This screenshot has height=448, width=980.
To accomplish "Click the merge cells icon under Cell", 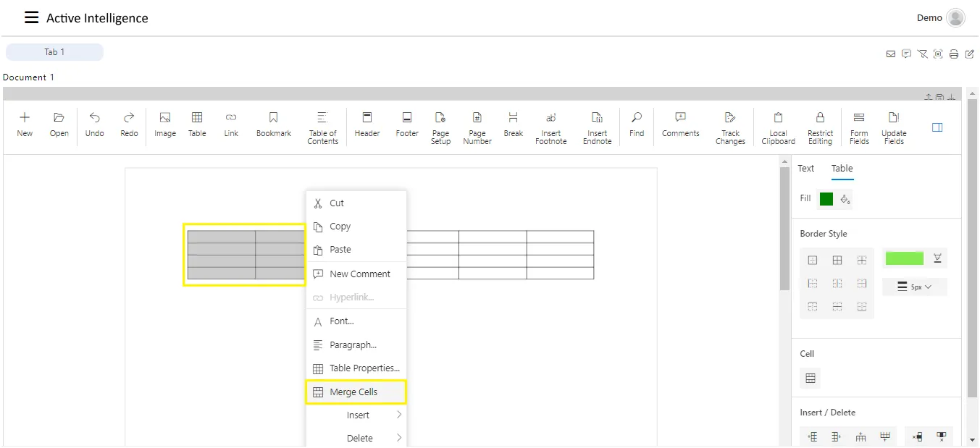I will coord(811,378).
